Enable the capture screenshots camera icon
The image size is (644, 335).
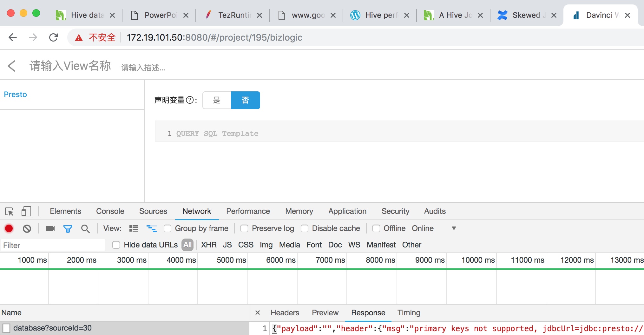coord(50,228)
